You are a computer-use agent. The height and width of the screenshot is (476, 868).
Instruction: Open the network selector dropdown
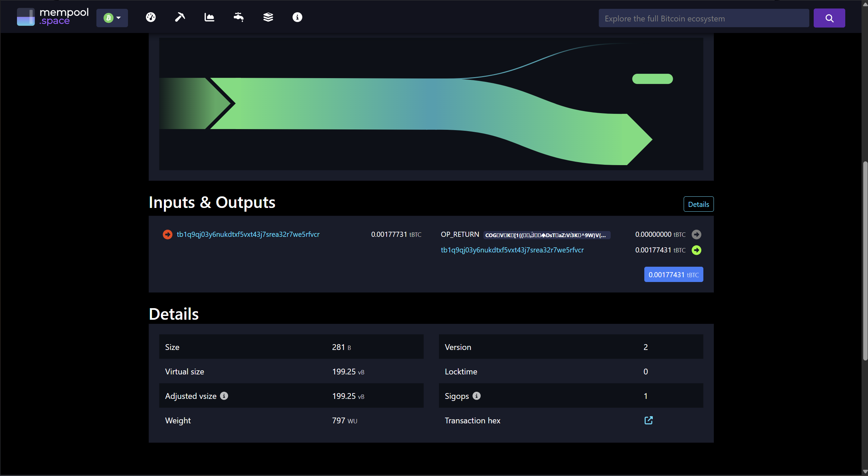[112, 18]
